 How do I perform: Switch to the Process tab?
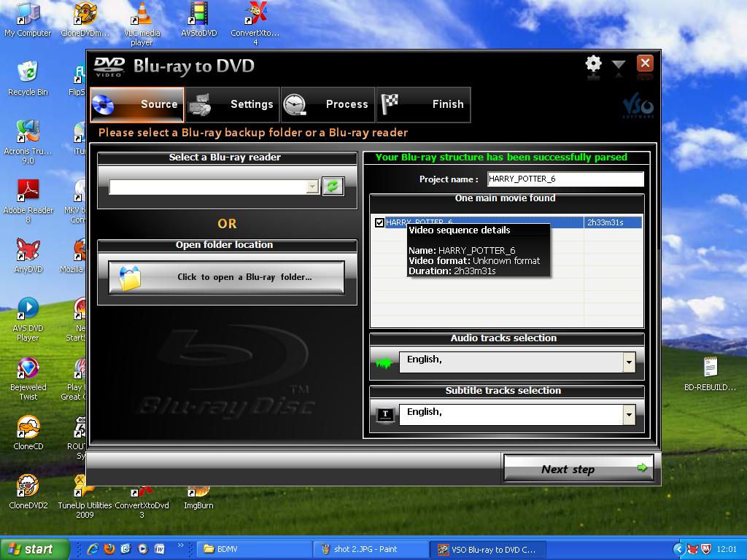tap(328, 104)
